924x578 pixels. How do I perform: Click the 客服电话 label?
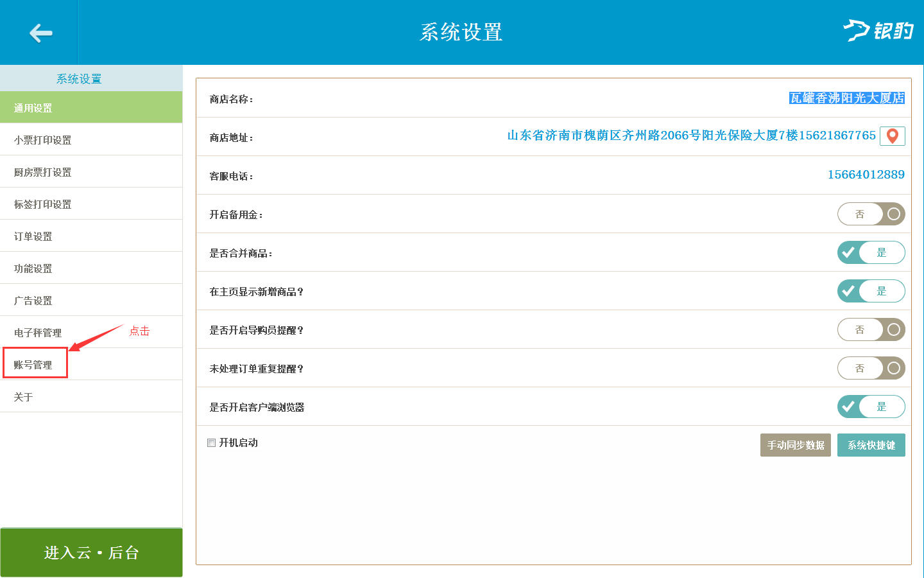point(231,176)
